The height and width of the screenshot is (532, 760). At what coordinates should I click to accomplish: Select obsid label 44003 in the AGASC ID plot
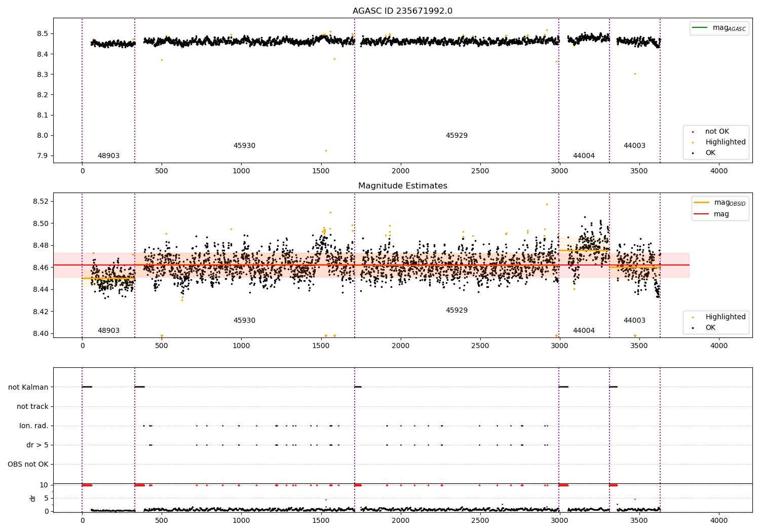[634, 146]
